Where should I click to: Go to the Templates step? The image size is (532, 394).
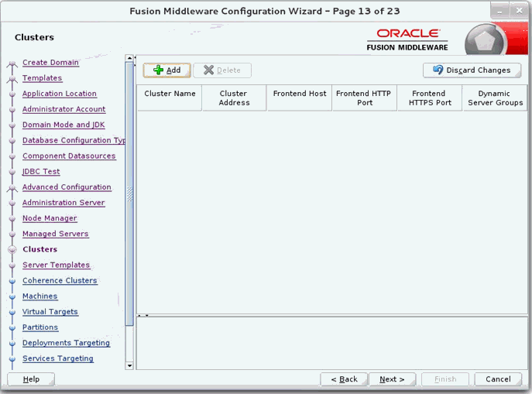[42, 78]
